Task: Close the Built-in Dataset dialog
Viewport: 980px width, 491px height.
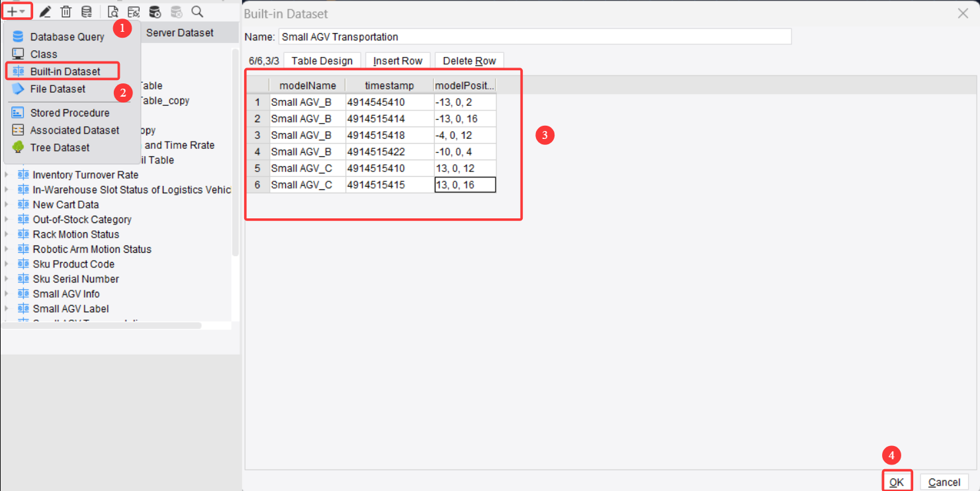Action: [x=963, y=13]
